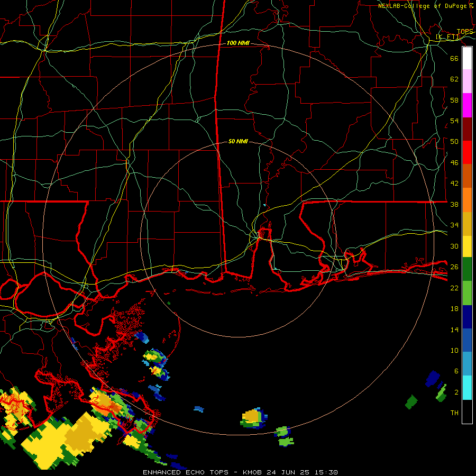Viewport: 476px width, 476px height.
Task: Click the KMOB station identifier
Action: click(252, 472)
